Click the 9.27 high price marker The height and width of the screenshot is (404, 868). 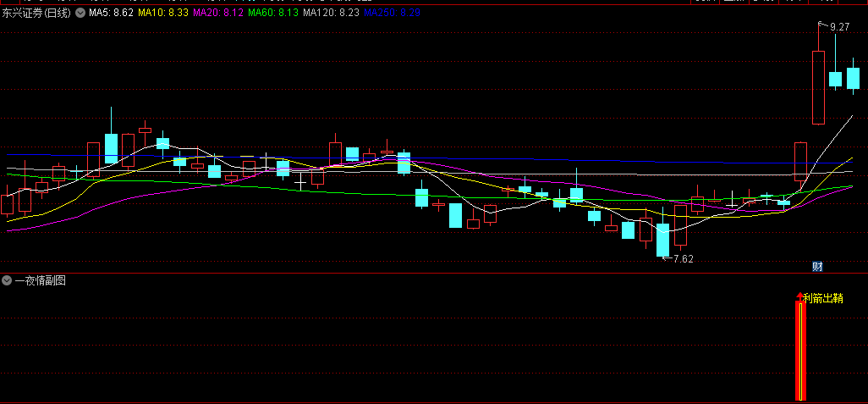click(x=839, y=26)
